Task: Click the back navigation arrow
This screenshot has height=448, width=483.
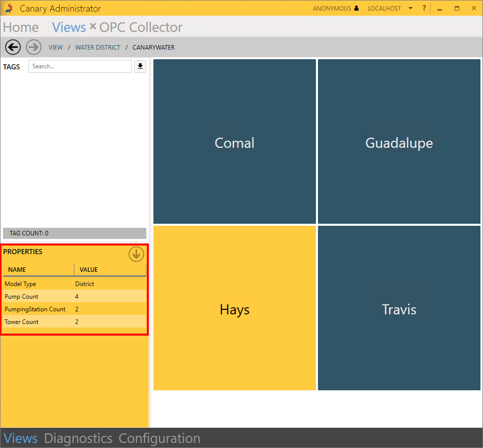Action: tap(13, 47)
